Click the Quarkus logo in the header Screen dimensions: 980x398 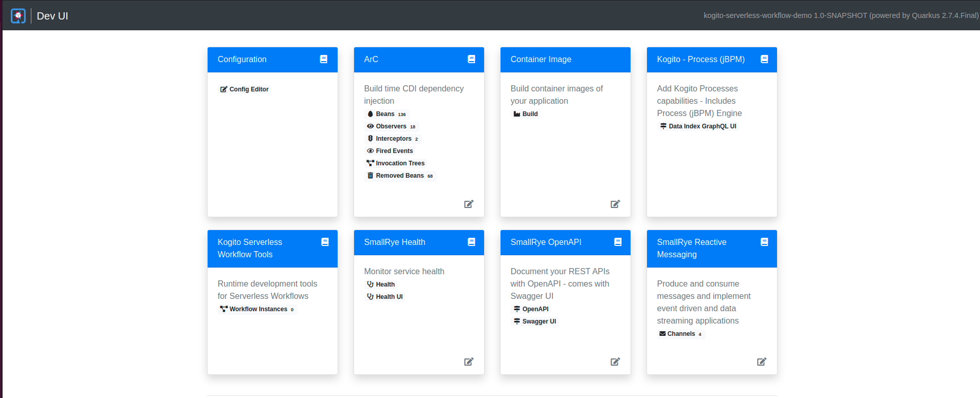tap(18, 16)
